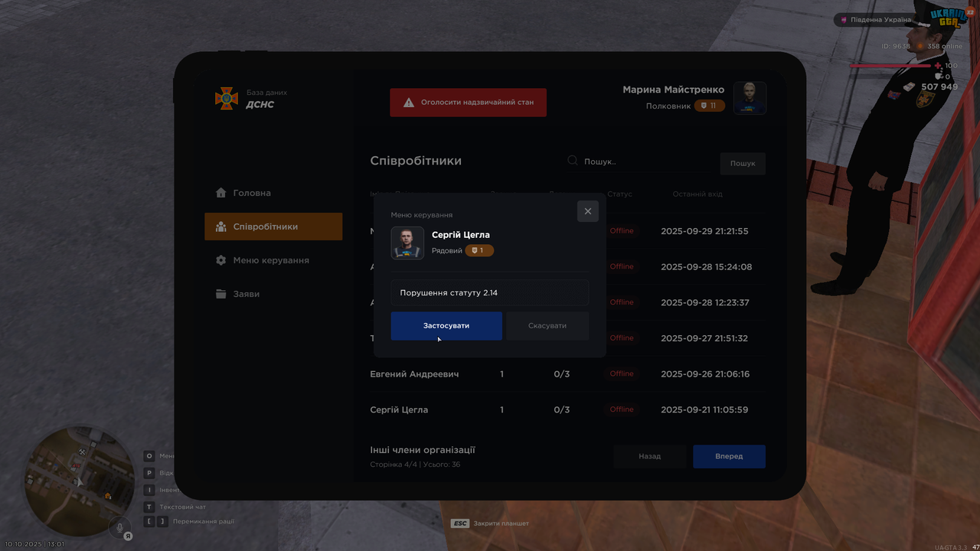Click the microphone icon near minimap

click(x=119, y=527)
